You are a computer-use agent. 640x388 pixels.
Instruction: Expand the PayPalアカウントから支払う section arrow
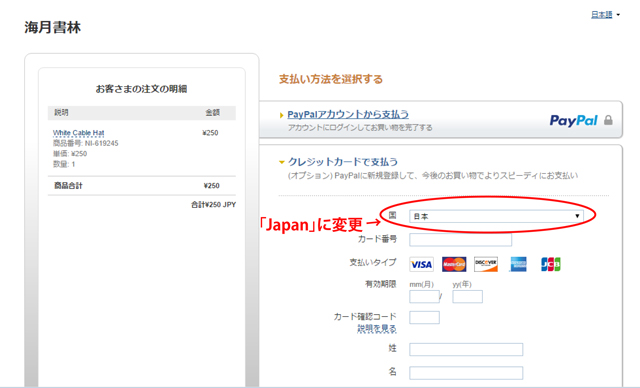coord(281,115)
